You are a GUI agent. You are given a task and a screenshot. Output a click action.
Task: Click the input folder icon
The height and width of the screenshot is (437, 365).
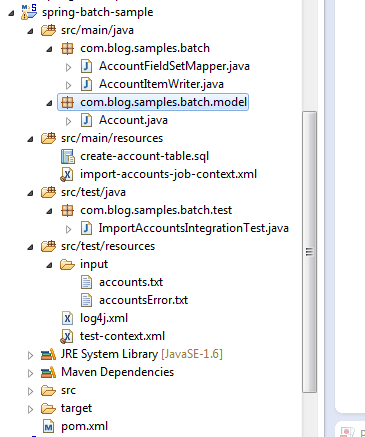coord(67,264)
